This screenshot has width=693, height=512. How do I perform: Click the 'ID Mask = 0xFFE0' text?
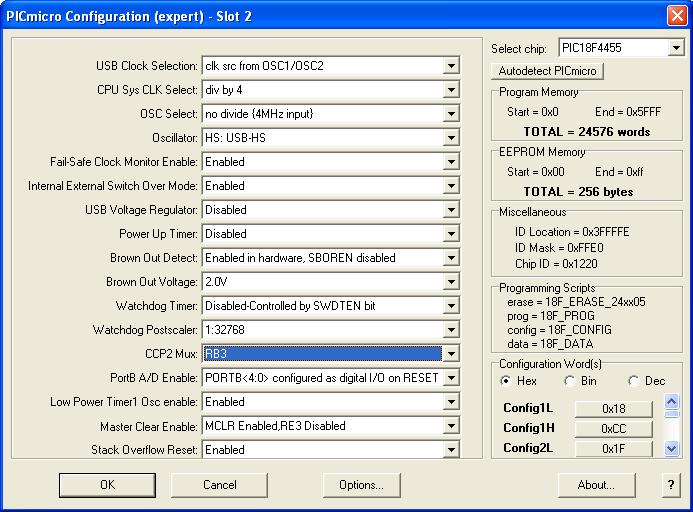pyautogui.click(x=559, y=248)
